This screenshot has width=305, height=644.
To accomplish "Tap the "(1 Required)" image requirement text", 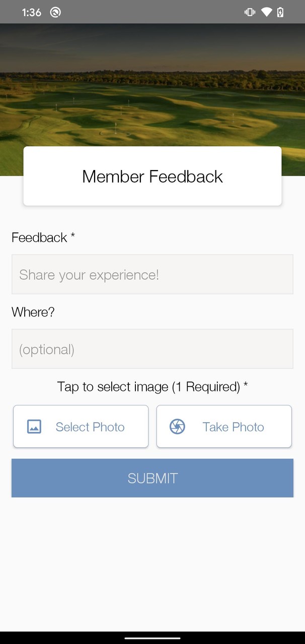I will click(x=206, y=386).
